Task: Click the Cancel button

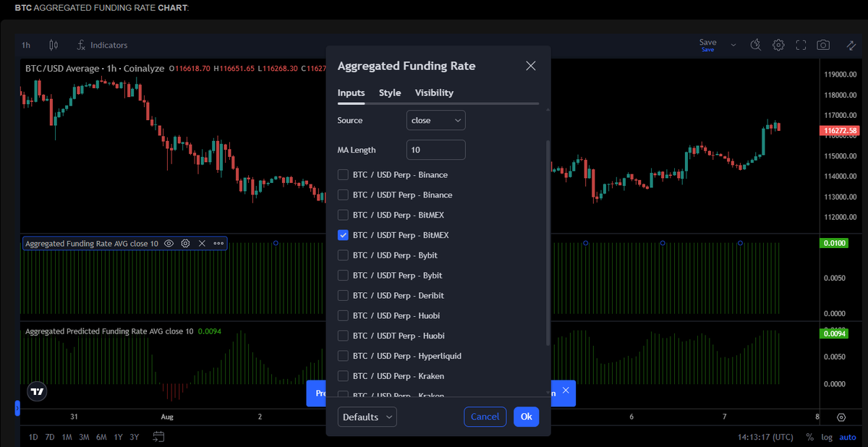Action: [485, 417]
